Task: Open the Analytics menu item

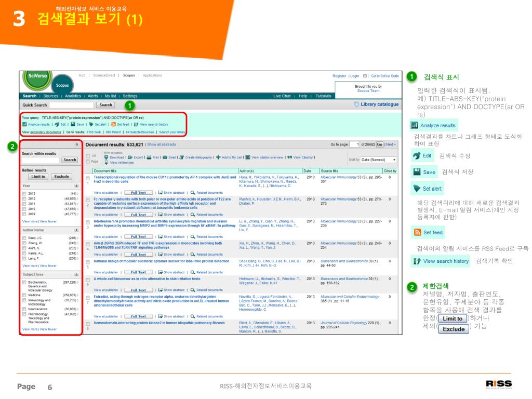Action: tap(73, 96)
